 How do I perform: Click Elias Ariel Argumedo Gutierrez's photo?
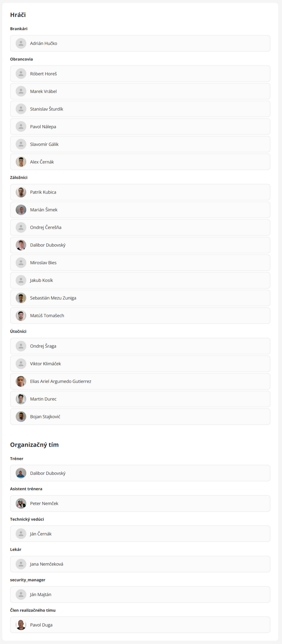(21, 381)
